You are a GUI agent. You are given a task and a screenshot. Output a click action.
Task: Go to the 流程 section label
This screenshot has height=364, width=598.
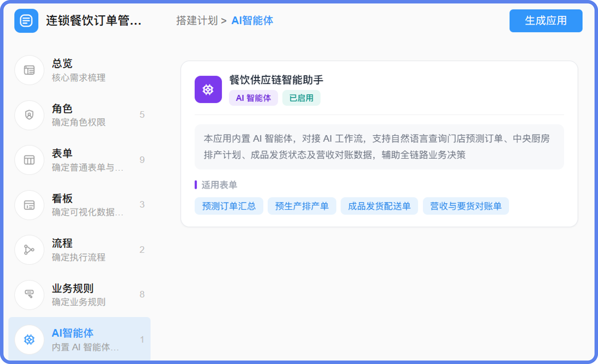[62, 243]
